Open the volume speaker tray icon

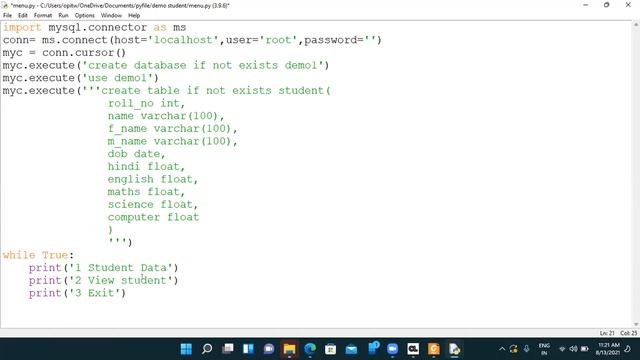pos(573,349)
